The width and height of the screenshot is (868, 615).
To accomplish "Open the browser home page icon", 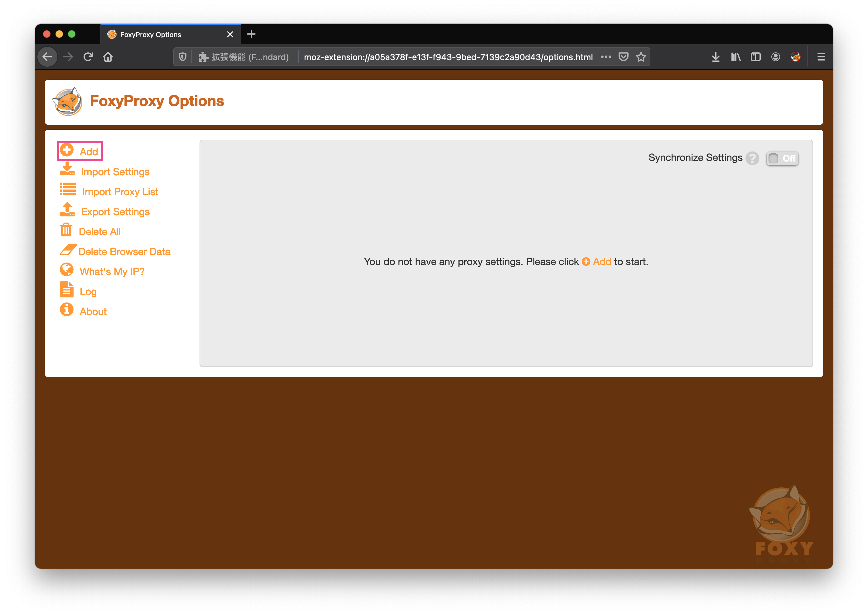I will (108, 57).
